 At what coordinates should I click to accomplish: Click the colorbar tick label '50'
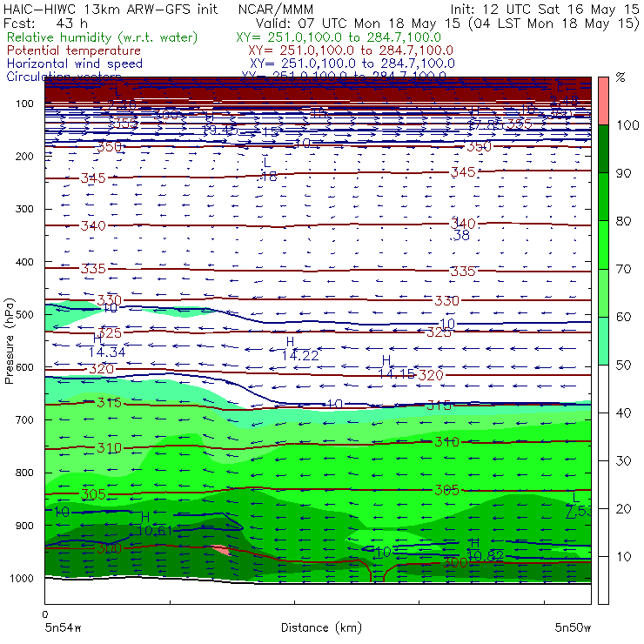(x=623, y=366)
